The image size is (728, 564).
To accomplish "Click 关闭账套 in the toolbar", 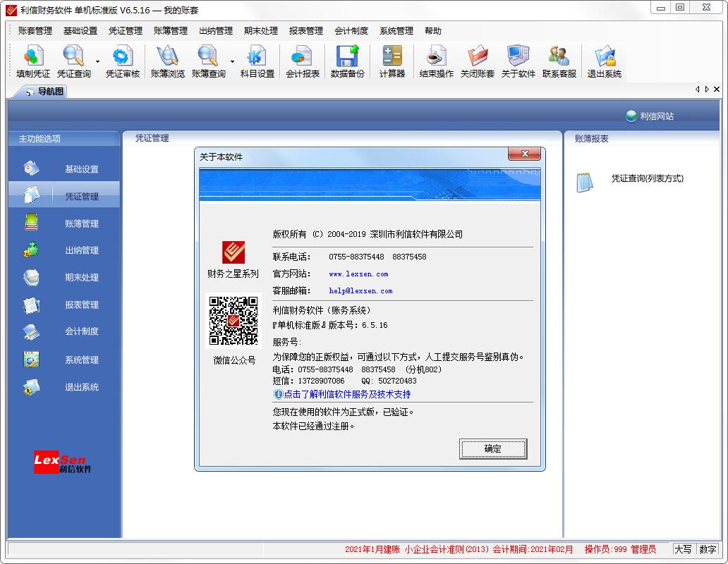I will 478,62.
